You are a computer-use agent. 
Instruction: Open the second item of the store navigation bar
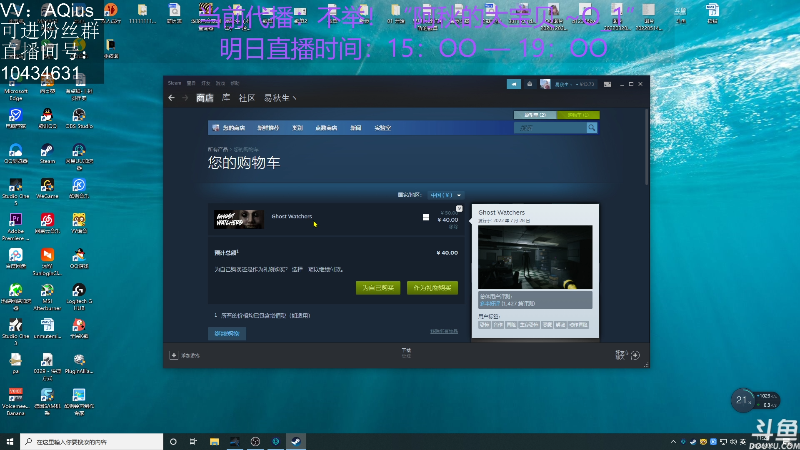coord(268,128)
